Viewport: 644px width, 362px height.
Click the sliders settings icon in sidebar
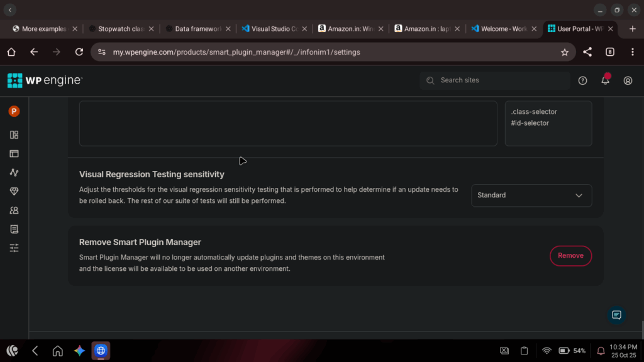(x=14, y=248)
